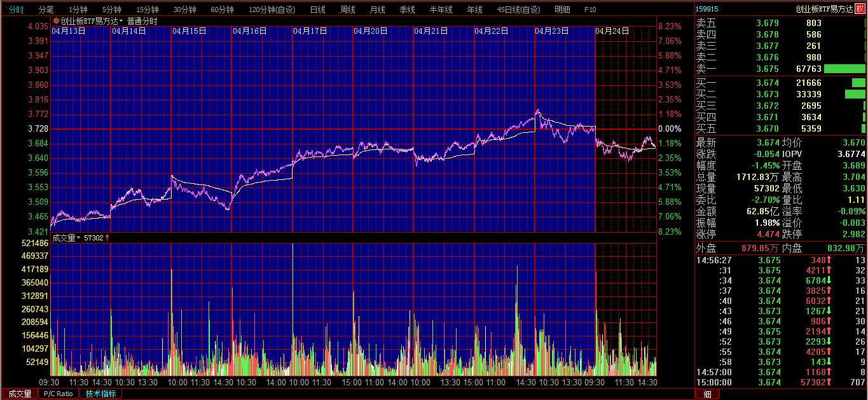Select the 1分钟 period tab
The image size is (868, 400).
[x=78, y=10]
